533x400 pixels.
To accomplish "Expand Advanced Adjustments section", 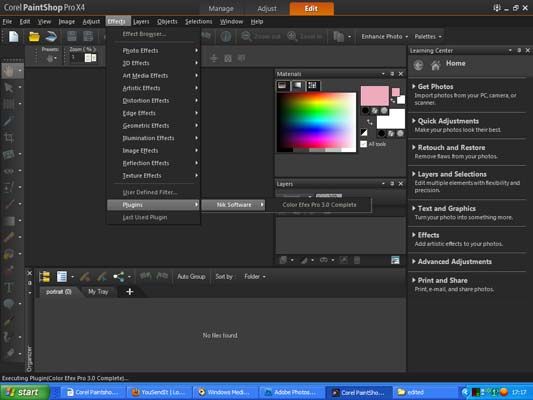I will [x=454, y=262].
